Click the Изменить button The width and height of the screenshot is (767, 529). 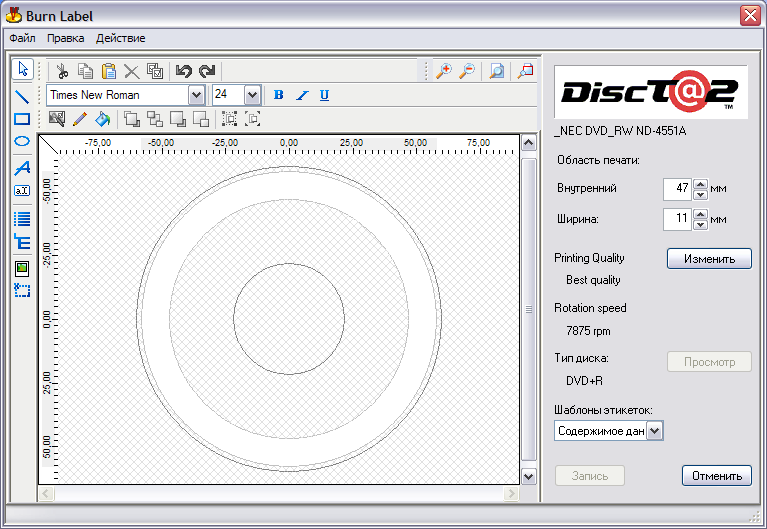[709, 259]
